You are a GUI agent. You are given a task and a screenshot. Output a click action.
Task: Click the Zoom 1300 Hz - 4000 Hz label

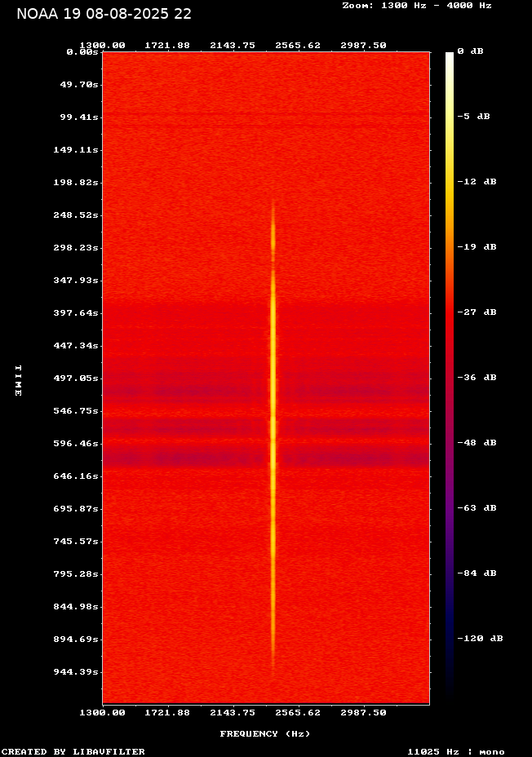[x=416, y=5]
